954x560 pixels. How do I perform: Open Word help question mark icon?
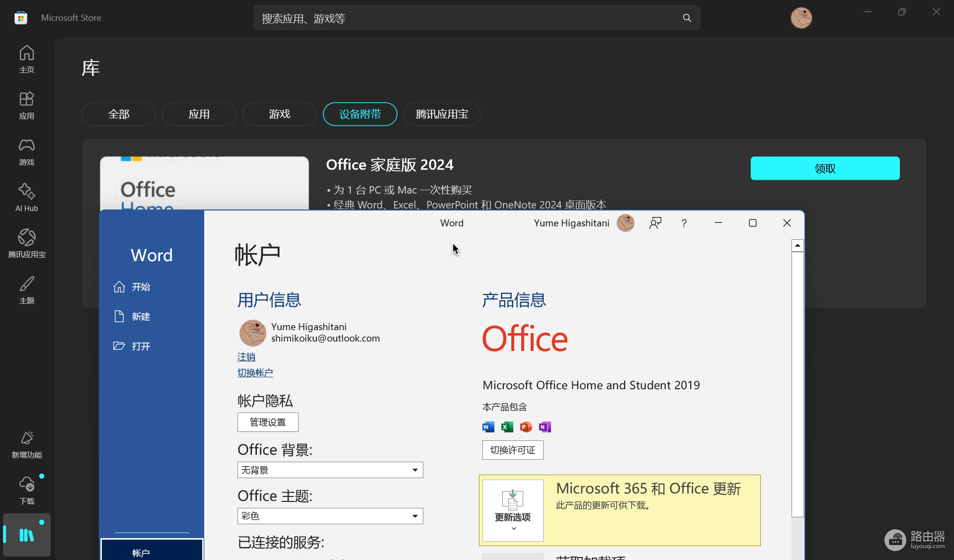[x=684, y=223]
